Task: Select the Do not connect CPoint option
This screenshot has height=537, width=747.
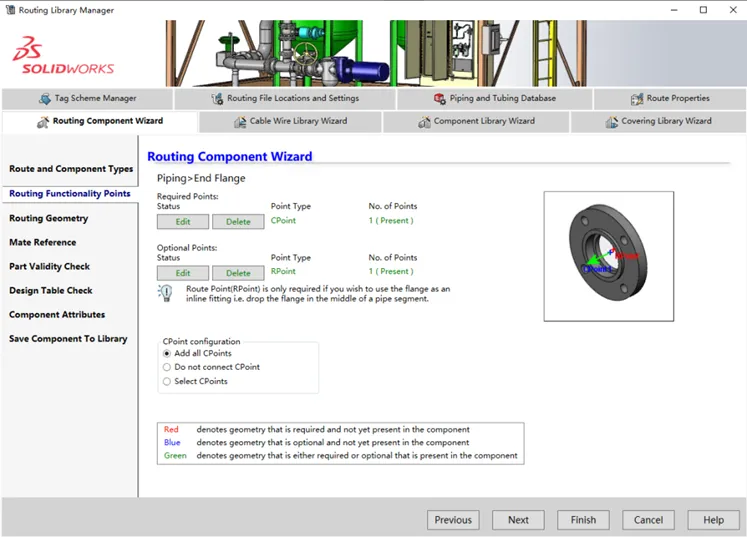Action: click(x=167, y=367)
